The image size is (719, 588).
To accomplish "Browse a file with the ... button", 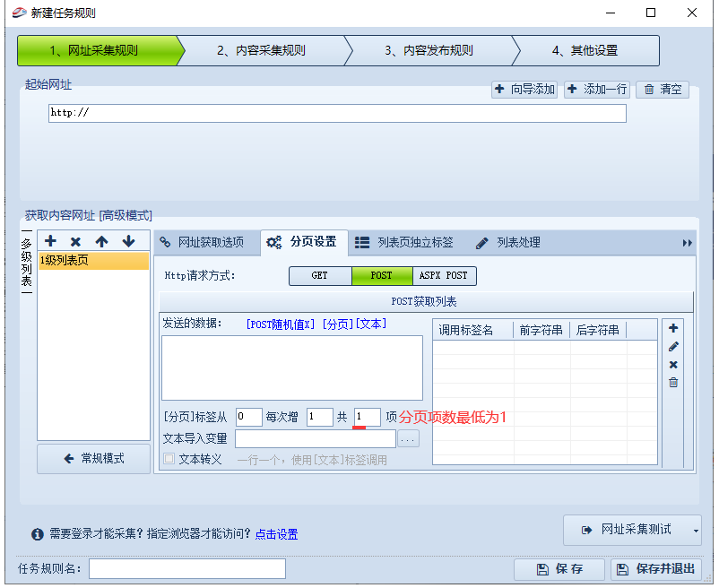I will (409, 439).
